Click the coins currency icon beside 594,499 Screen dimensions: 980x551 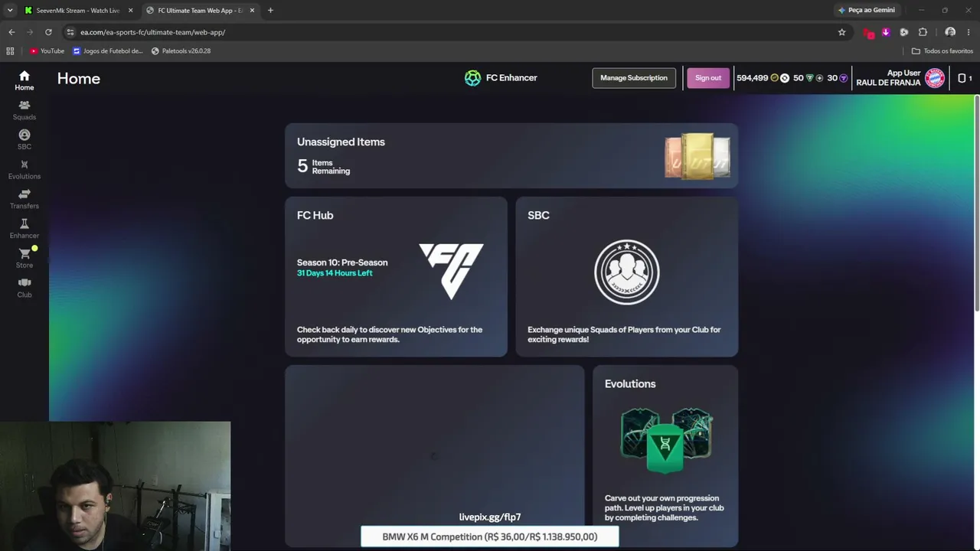(774, 78)
